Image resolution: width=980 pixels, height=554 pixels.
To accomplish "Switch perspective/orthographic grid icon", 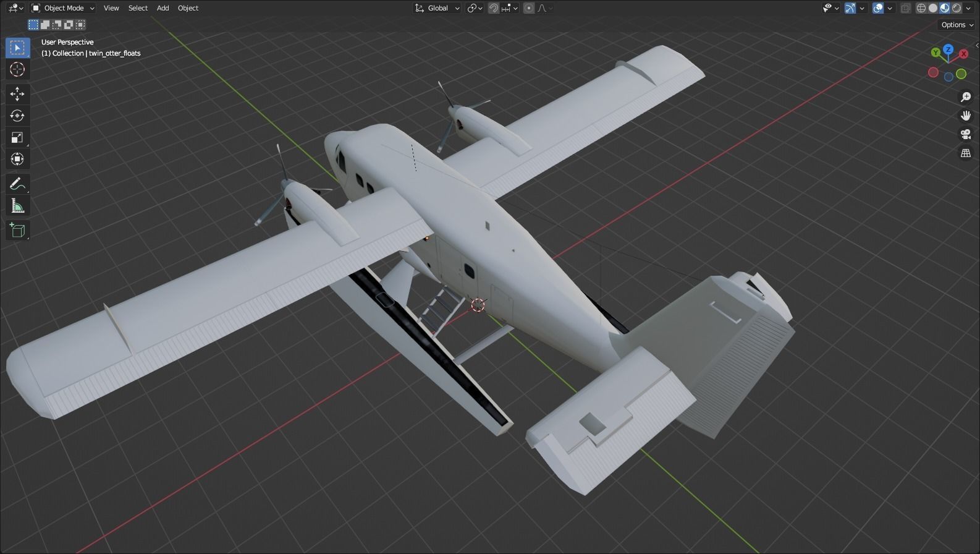I will pyautogui.click(x=966, y=153).
